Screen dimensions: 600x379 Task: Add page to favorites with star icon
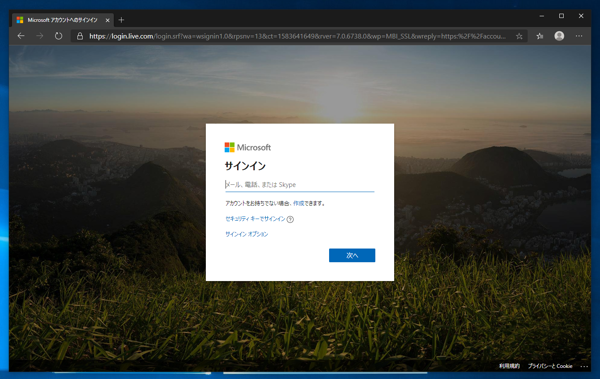tap(519, 36)
